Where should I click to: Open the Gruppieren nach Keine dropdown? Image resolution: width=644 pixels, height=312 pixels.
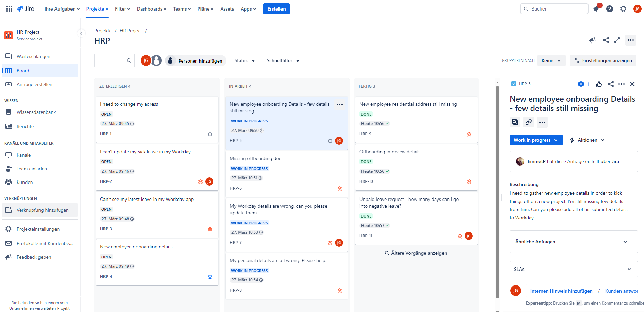point(551,60)
